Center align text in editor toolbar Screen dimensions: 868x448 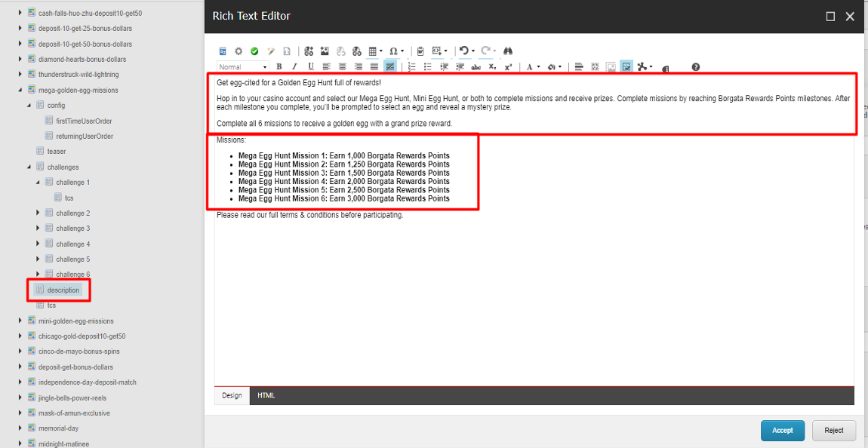coord(342,67)
